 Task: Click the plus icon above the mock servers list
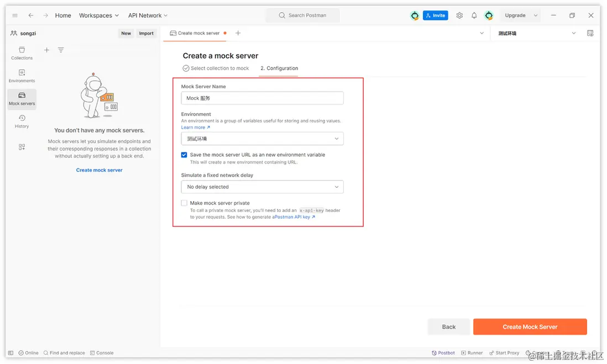tap(46, 50)
